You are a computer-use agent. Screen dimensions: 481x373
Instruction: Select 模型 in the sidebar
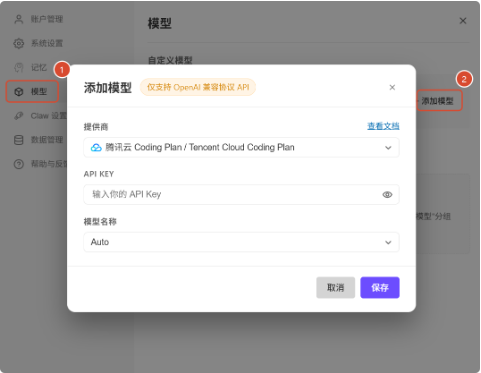pos(33,91)
